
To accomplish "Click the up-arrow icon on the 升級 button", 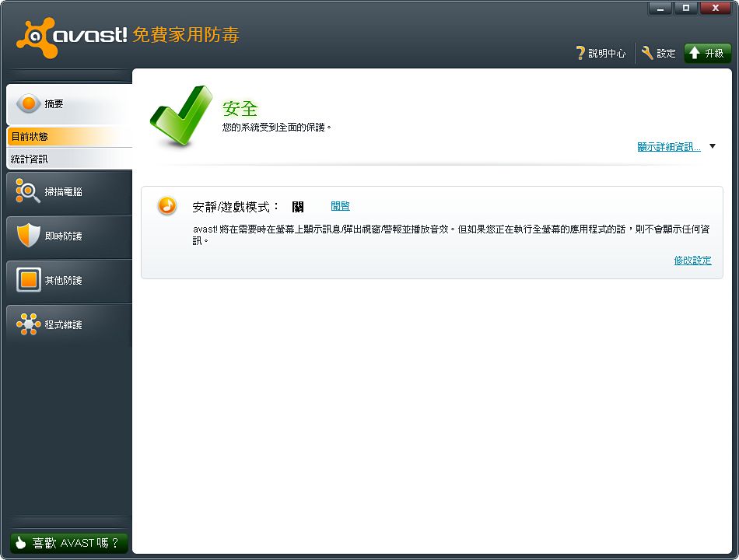I will (694, 53).
